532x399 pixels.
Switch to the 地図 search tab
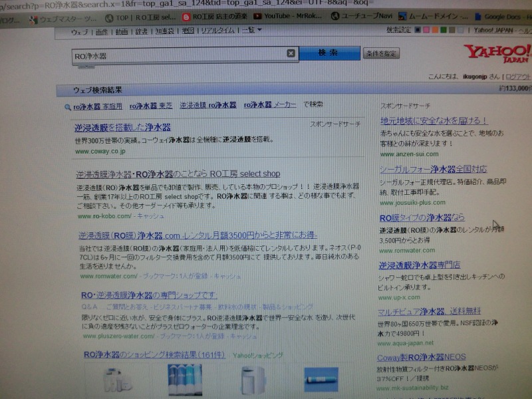[188, 31]
